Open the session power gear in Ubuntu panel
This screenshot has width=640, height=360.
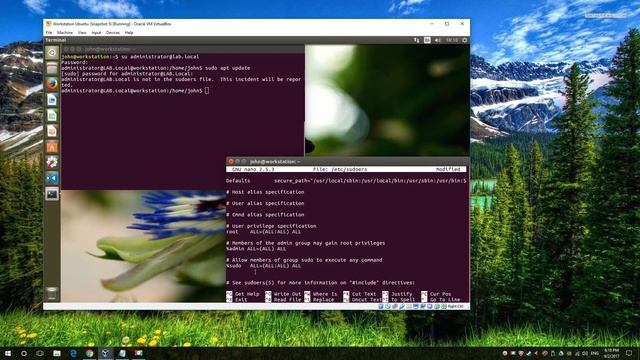coord(464,40)
